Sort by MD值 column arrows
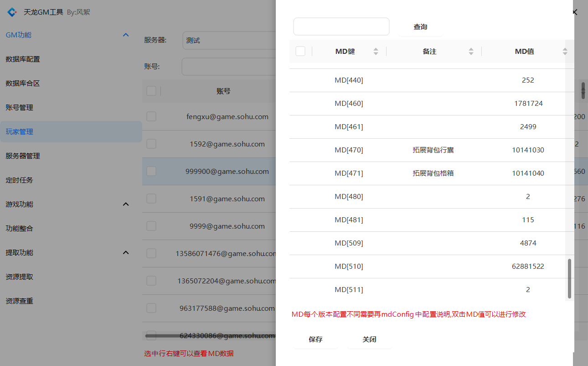This screenshot has width=588, height=366. point(565,52)
